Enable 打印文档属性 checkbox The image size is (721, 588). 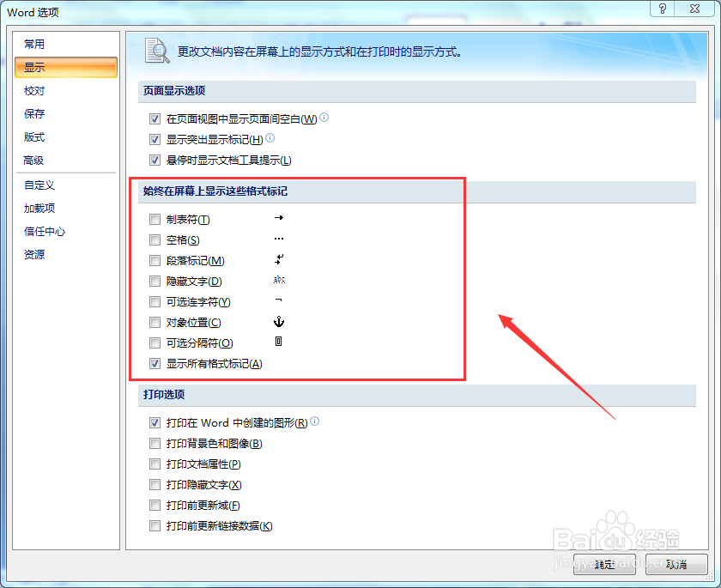pyautogui.click(x=155, y=464)
